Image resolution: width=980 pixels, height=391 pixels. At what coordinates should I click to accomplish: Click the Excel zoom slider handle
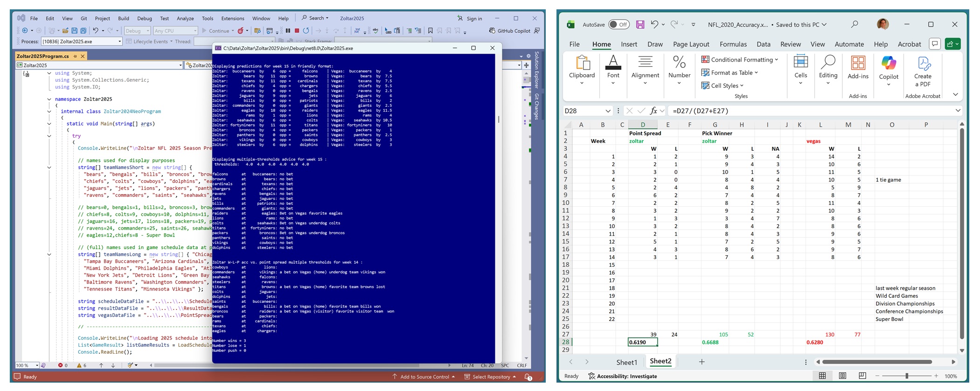907,376
